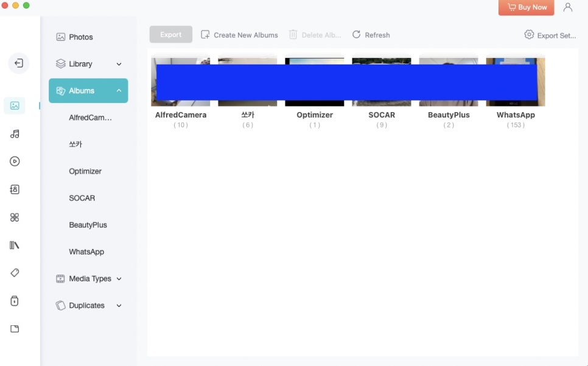Click the Export Settings gear icon
Viewport: 588px width, 366px height.
[529, 35]
